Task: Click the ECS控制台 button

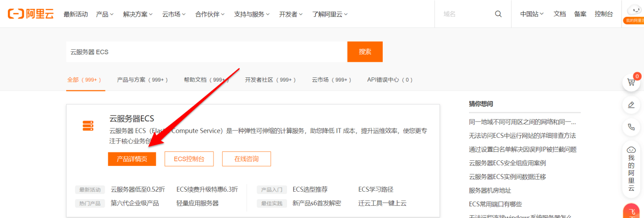Action: click(189, 159)
